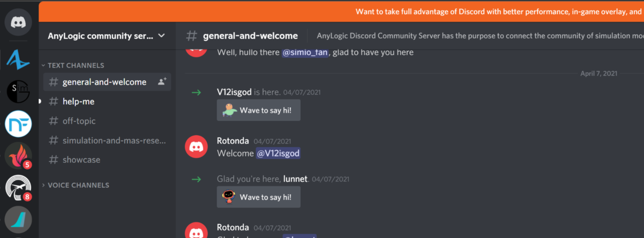Open the server with the nF logo
Image resolution: width=644 pixels, height=238 pixels.
tap(18, 124)
